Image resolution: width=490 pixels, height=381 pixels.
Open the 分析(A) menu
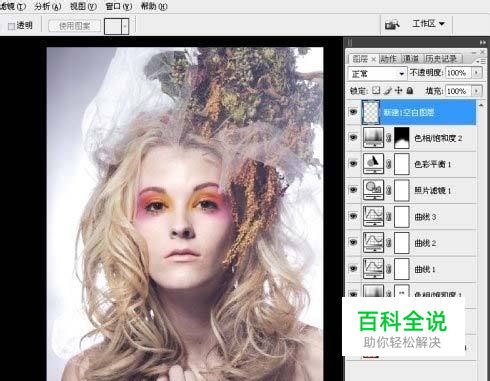point(48,6)
